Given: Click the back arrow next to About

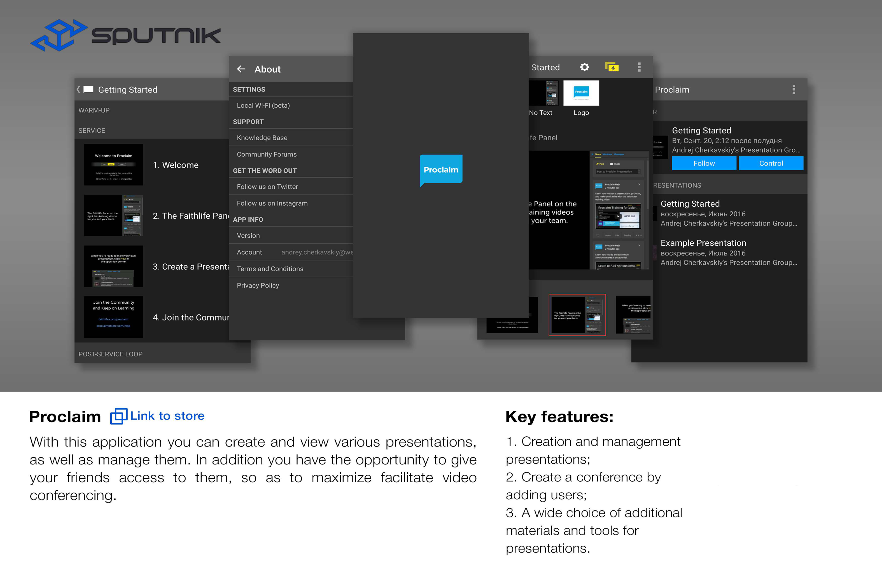Looking at the screenshot, I should click(241, 69).
